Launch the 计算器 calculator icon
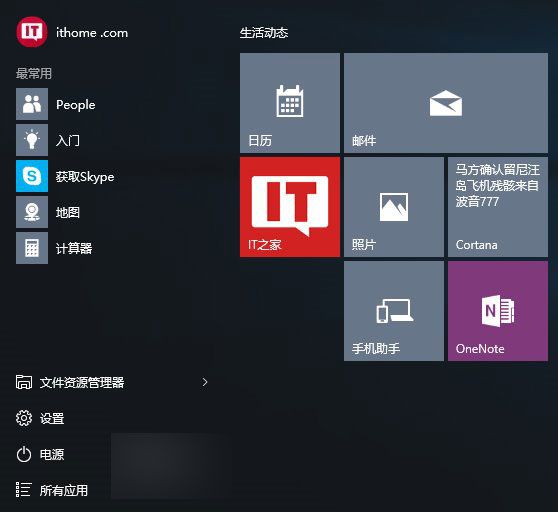 coord(32,248)
